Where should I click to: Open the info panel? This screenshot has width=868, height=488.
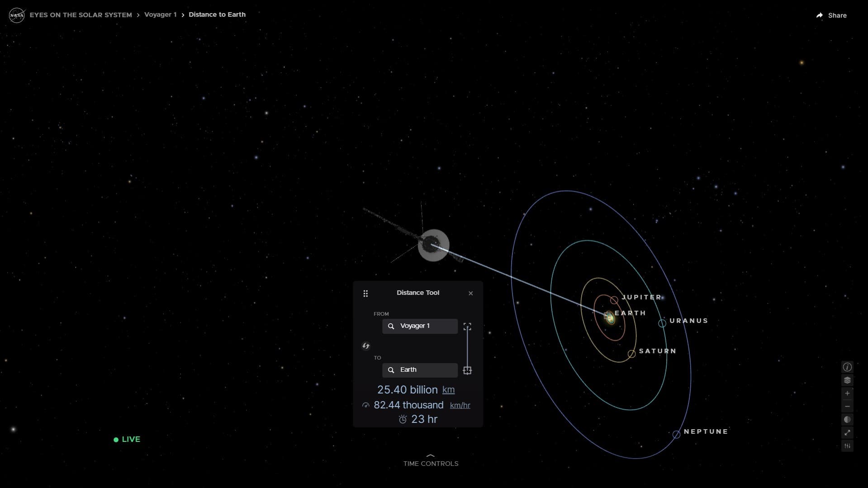coord(847,367)
